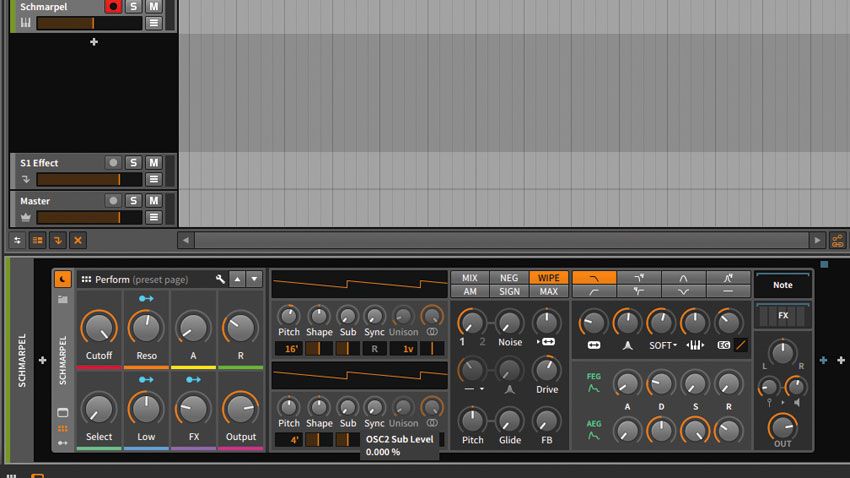This screenshot has width=850, height=478.
Task: Solo the Master track
Action: coord(133,201)
